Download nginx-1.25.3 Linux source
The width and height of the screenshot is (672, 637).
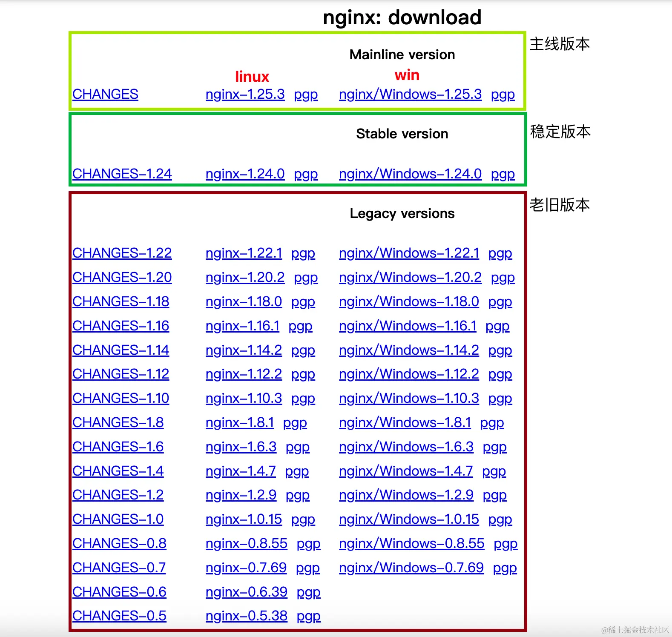(x=245, y=94)
